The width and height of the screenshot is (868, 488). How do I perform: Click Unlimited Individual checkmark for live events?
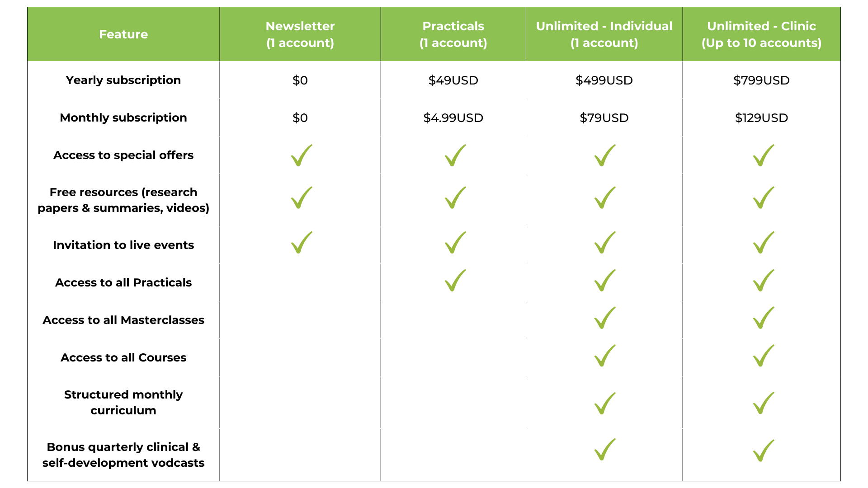(605, 243)
